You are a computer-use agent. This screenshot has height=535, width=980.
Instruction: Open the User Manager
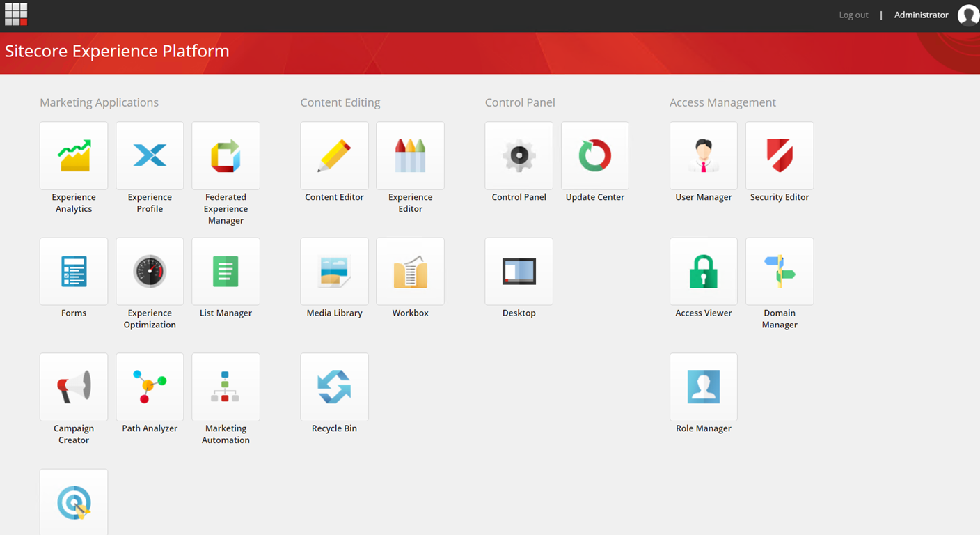click(x=703, y=155)
